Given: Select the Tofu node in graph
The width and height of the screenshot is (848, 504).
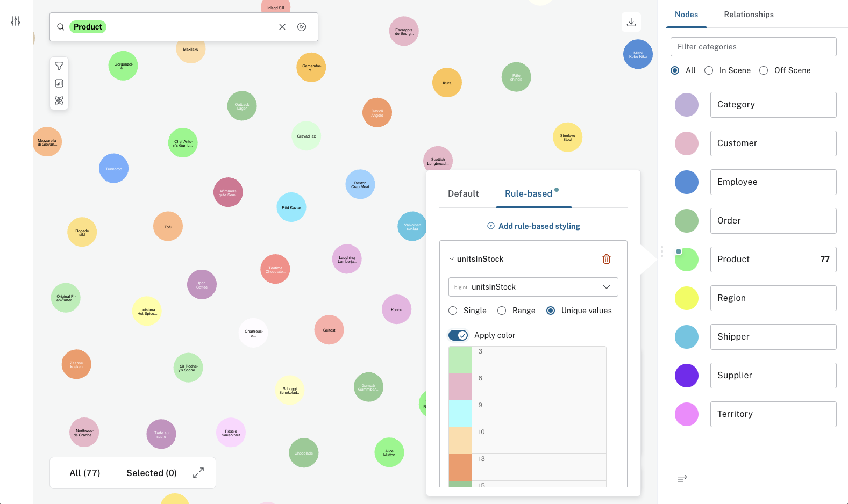Looking at the screenshot, I should pyautogui.click(x=168, y=227).
